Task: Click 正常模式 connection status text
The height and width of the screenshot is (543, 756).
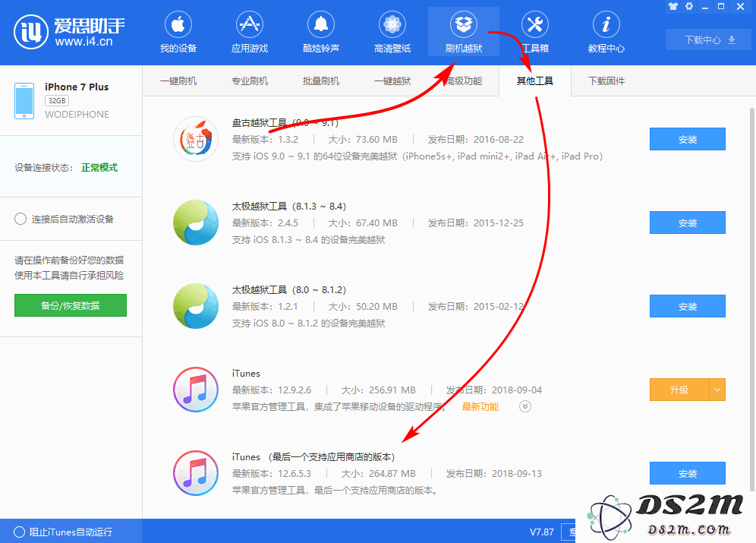Action: (99, 167)
